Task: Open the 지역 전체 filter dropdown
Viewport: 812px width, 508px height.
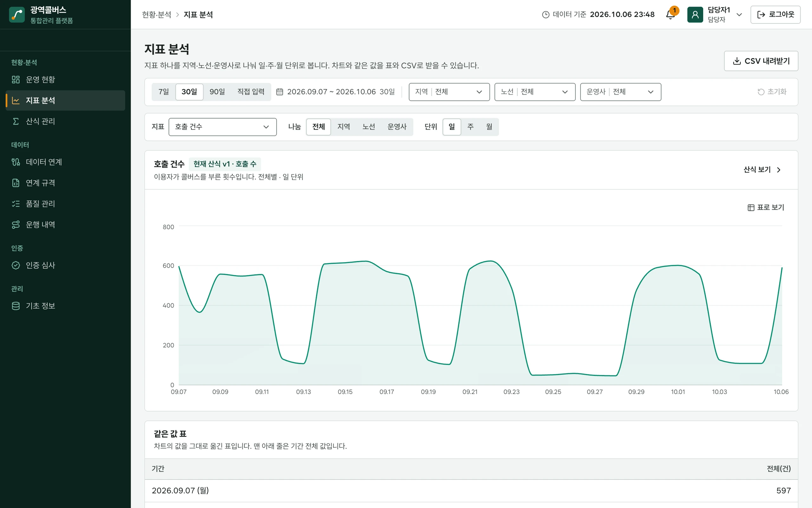Action: coord(449,92)
